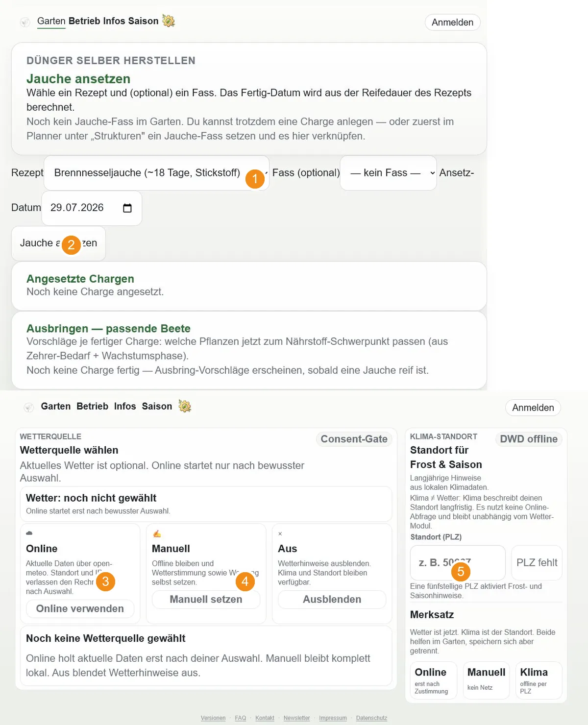
Task: Click the Online verwenden button
Action: click(x=80, y=608)
